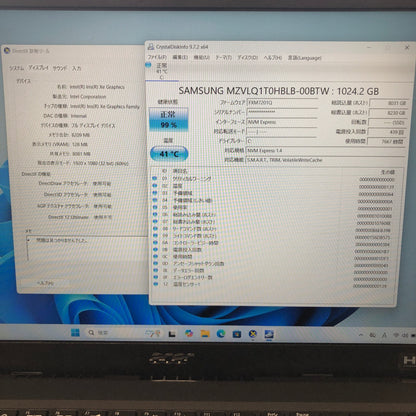This screenshot has height=416, width=416.
Task: Click status icon for 12 温度センサー1 row
Action: coord(156,284)
